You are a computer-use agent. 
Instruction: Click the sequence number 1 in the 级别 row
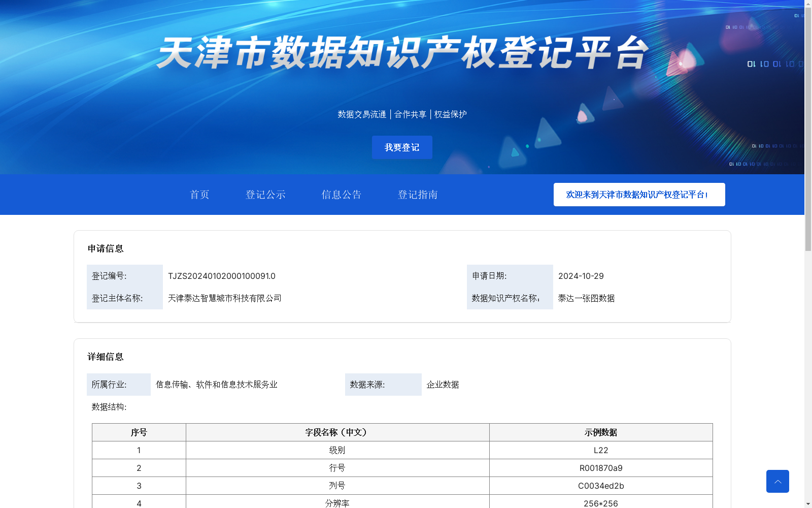pos(139,450)
